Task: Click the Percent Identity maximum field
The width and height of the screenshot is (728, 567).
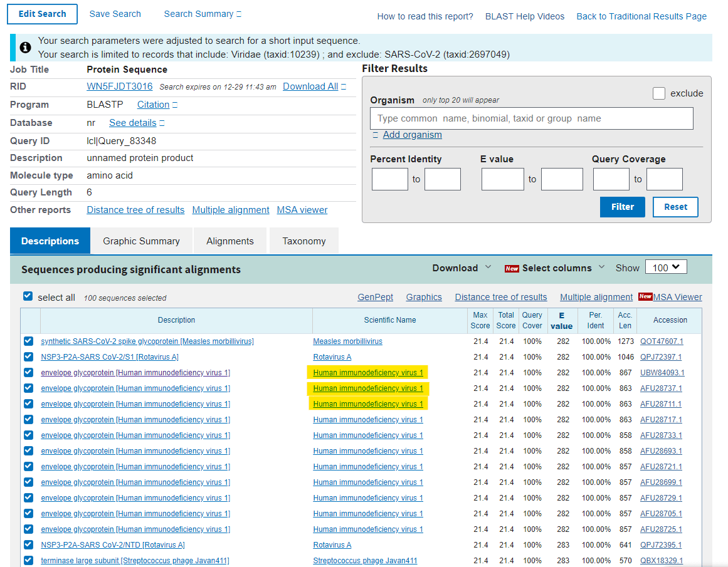Action: (443, 179)
